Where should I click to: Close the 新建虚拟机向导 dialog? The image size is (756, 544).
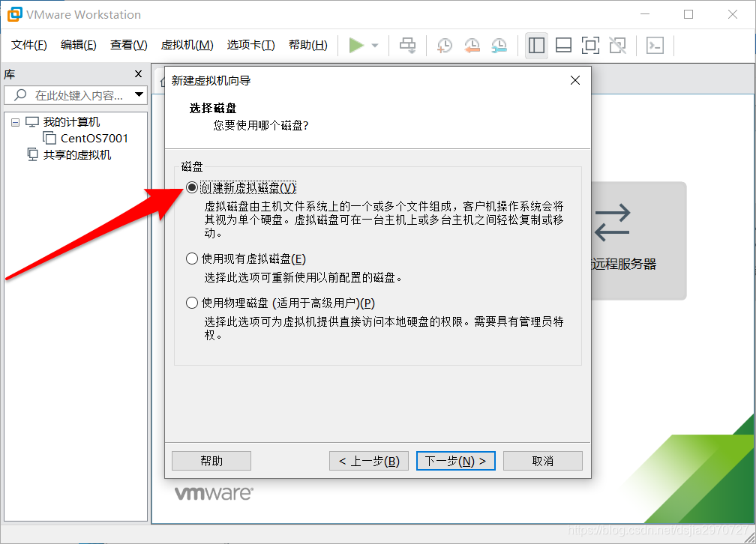point(575,80)
